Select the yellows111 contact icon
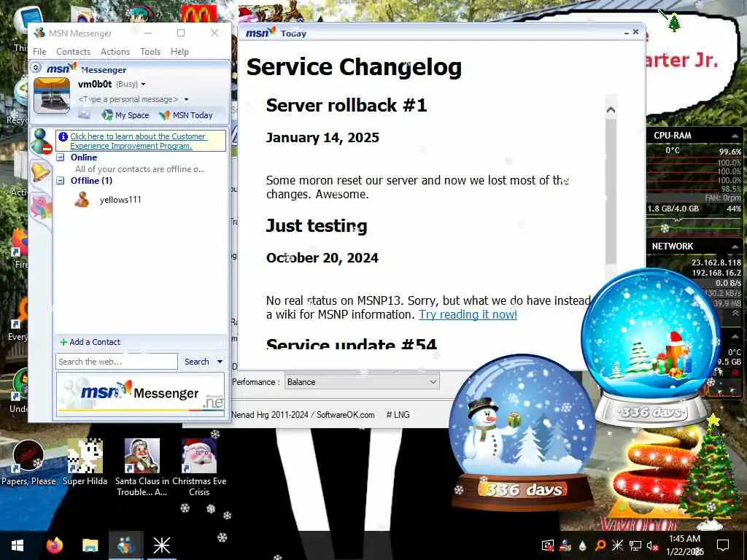 82,200
